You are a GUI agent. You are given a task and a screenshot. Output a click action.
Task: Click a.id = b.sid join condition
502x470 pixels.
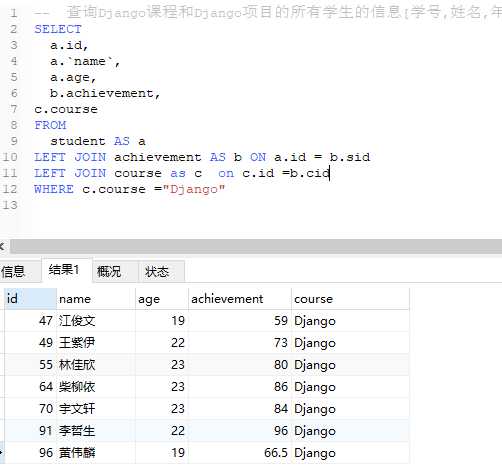(x=322, y=157)
